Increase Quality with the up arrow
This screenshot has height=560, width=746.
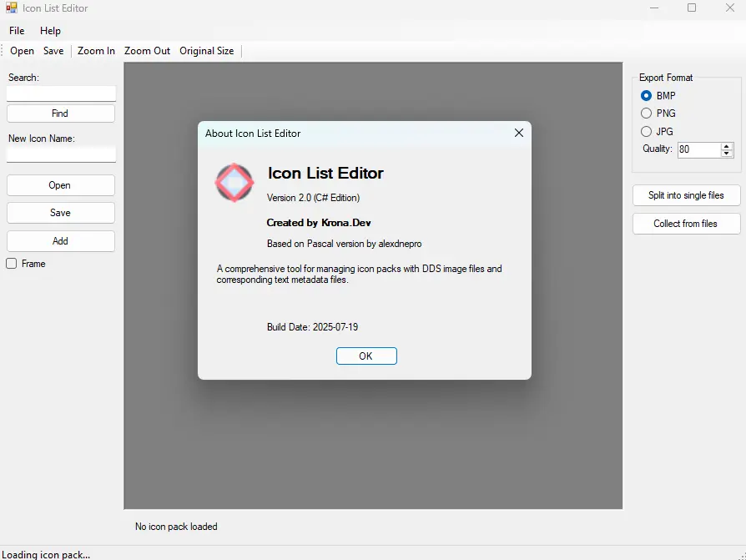(727, 146)
